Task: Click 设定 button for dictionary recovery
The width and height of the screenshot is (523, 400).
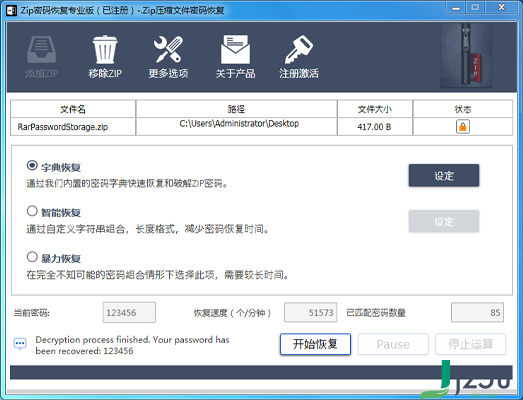Action: pos(444,175)
